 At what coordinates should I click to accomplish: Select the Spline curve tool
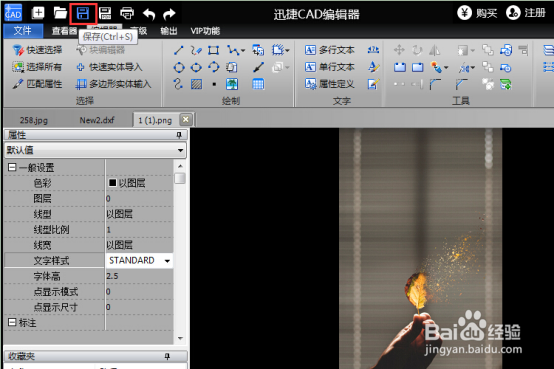pos(178,84)
